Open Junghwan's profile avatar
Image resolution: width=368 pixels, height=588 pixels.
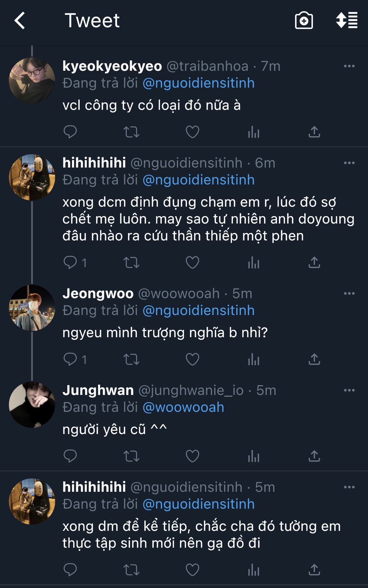click(x=32, y=405)
